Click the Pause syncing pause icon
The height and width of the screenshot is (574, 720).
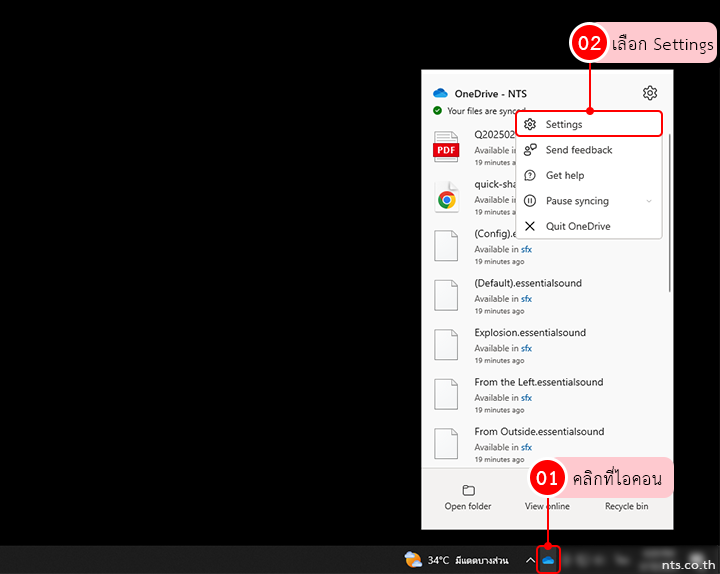[x=530, y=201]
